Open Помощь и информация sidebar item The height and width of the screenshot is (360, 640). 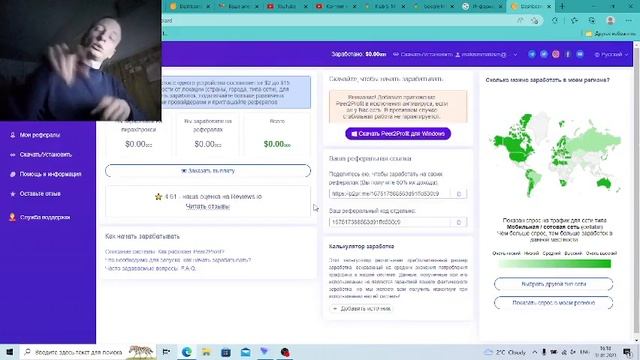click(50, 174)
